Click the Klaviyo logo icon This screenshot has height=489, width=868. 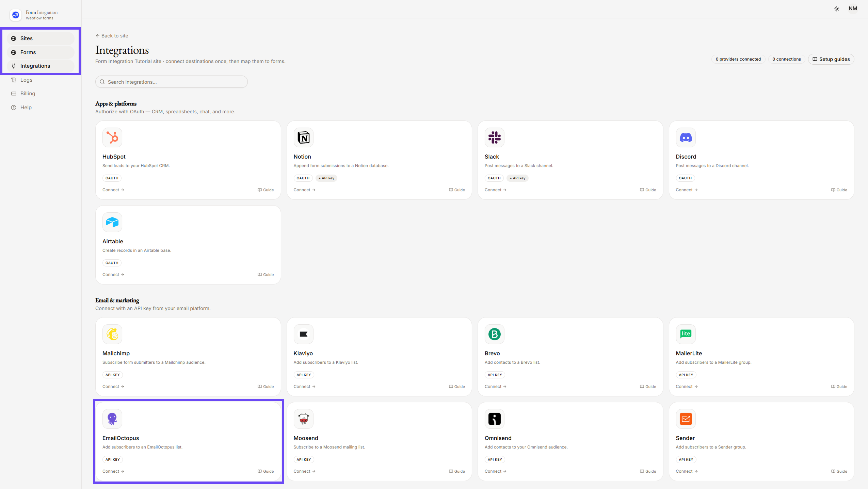coord(303,334)
